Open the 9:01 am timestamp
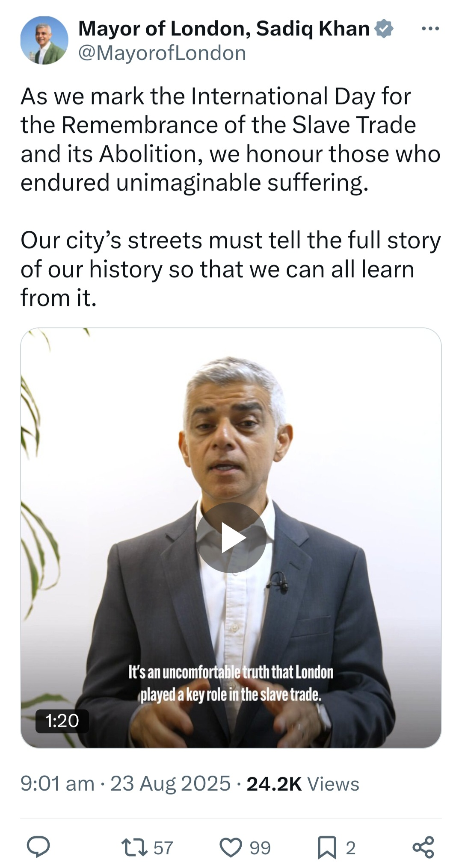The image size is (462, 868). [x=57, y=784]
